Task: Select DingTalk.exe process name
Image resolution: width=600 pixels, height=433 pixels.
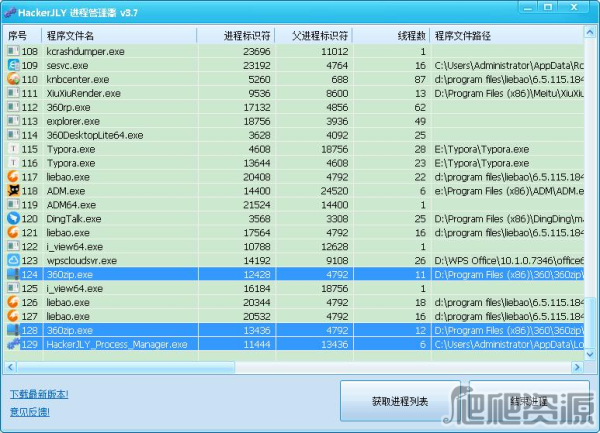Action: pos(74,219)
